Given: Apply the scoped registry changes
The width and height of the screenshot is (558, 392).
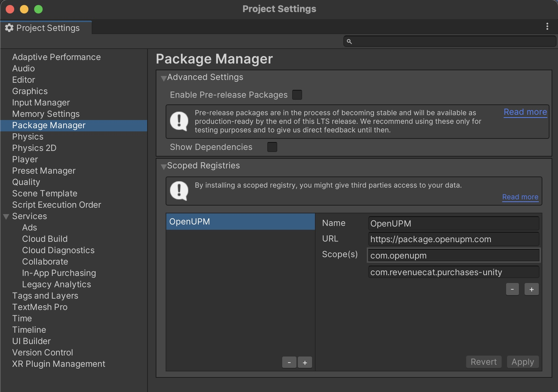Looking at the screenshot, I should (x=522, y=362).
